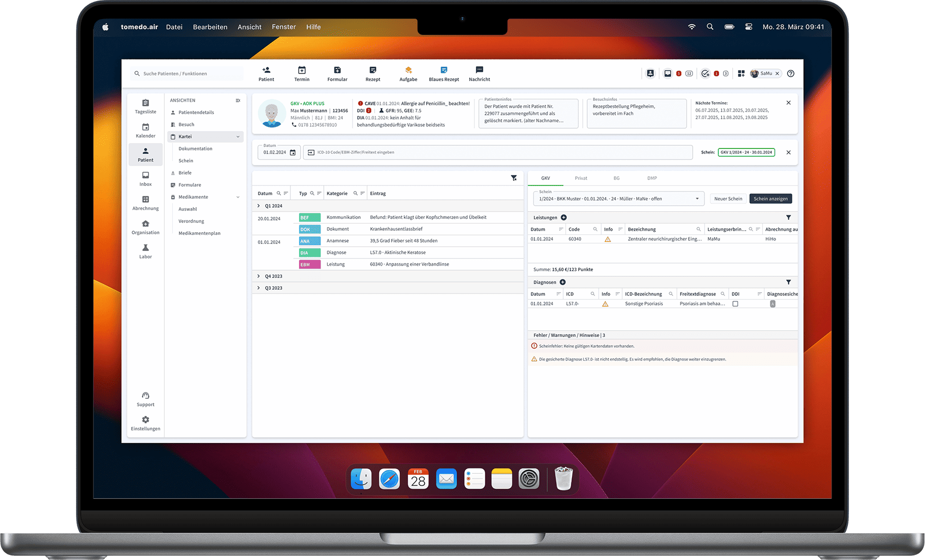Image resolution: width=925 pixels, height=560 pixels.
Task: Click the patient search field
Action: 187,73
